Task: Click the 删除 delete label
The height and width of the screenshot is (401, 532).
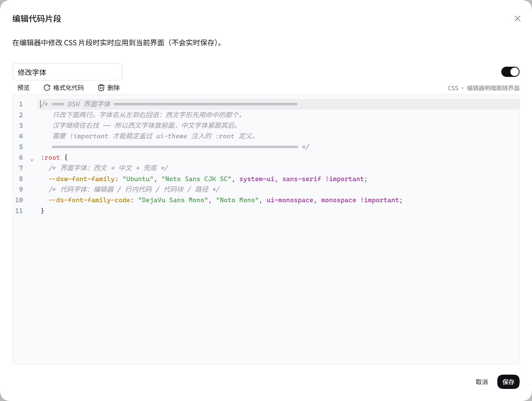Action: 113,88
